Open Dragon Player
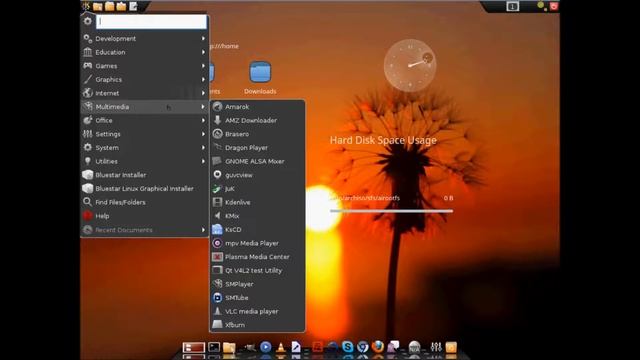This screenshot has height=360, width=640. [257, 148]
